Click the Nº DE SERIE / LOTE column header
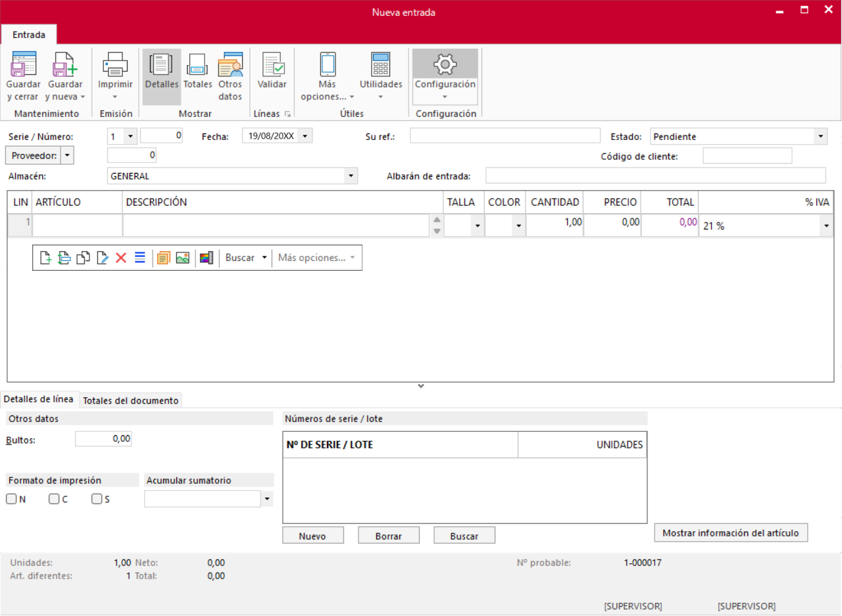The width and height of the screenshot is (842, 616). point(401,444)
